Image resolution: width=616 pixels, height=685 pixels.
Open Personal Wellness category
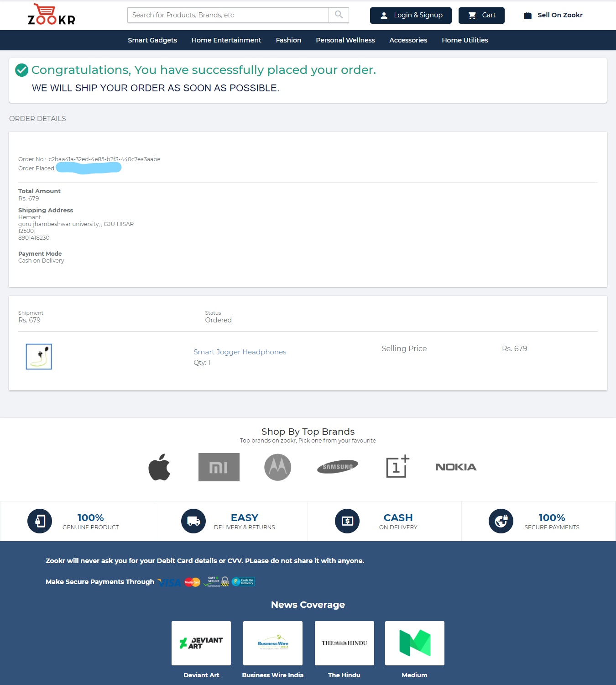(345, 40)
